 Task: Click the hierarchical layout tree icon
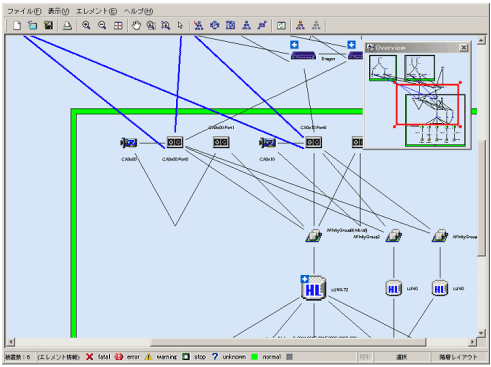[246, 25]
